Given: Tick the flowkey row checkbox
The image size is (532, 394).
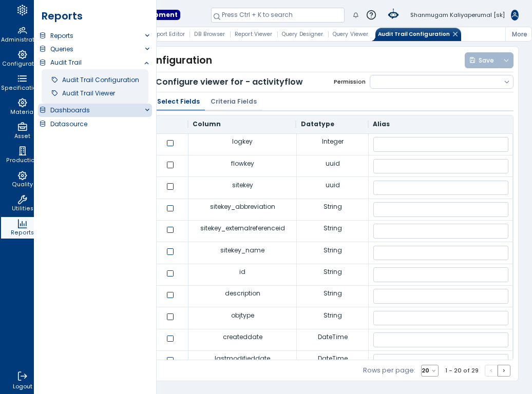Looking at the screenshot, I should coord(170,165).
